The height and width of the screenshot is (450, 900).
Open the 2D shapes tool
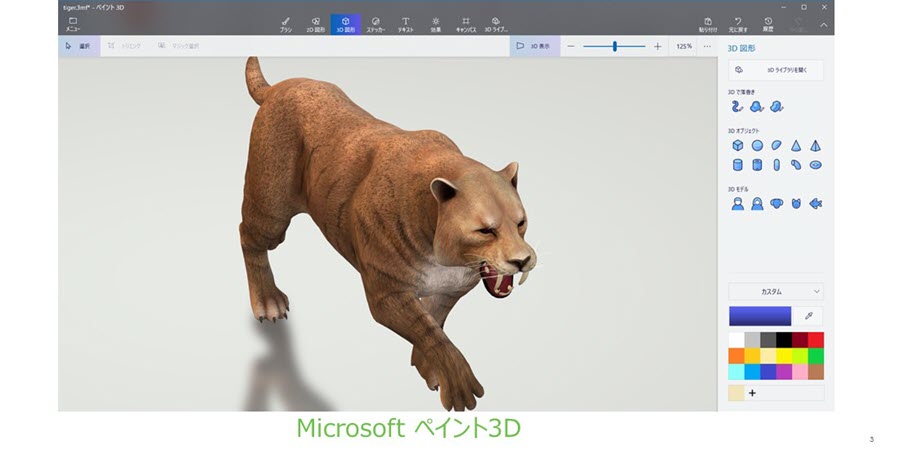pyautogui.click(x=315, y=23)
